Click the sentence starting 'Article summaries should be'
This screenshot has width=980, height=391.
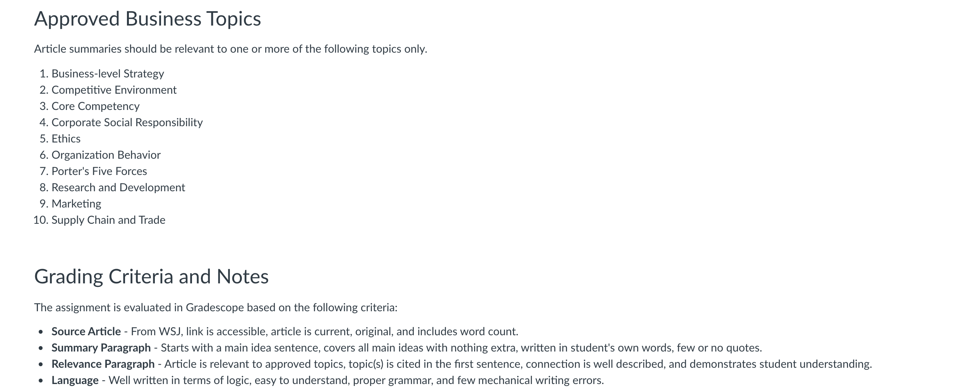[x=231, y=49]
